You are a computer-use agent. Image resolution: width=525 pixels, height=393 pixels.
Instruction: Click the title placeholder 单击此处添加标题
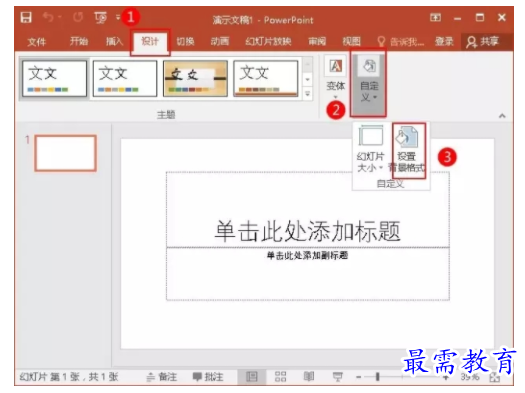(307, 231)
